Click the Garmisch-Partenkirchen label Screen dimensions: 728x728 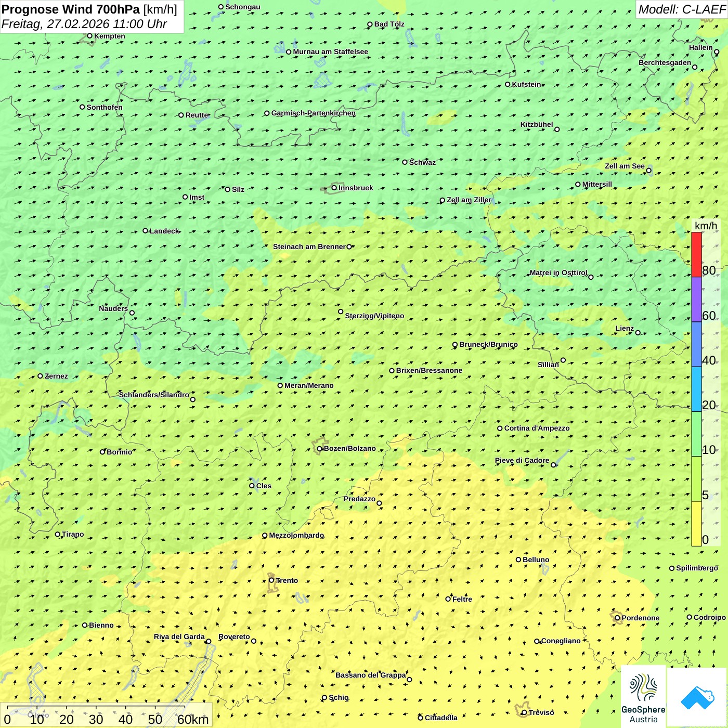click(x=314, y=113)
